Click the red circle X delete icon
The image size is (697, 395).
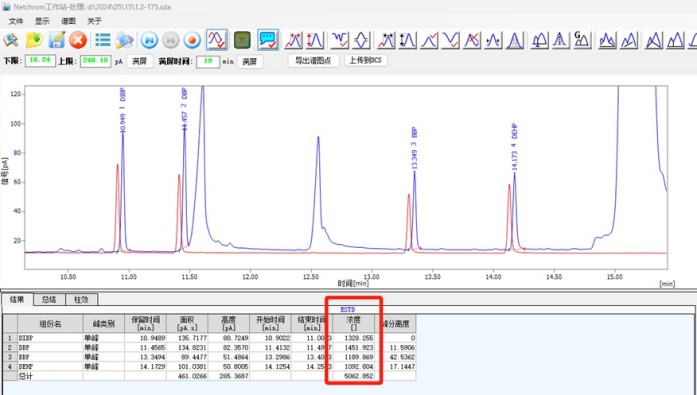click(x=78, y=40)
